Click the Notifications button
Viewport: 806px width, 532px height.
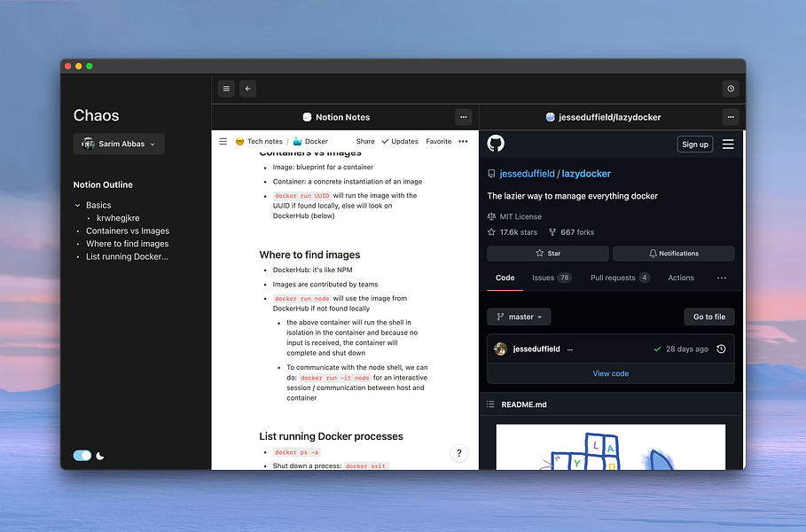[673, 254]
